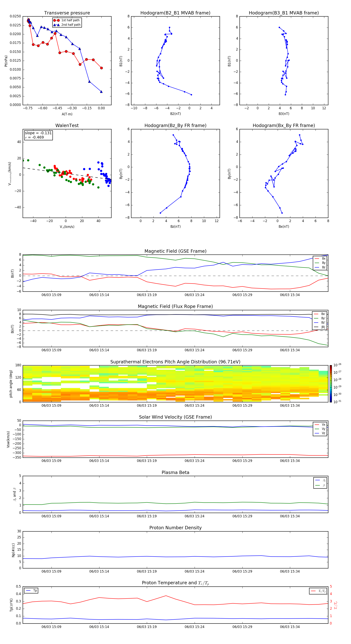Click the "Pt(nPa)" y-axis label

6,61
